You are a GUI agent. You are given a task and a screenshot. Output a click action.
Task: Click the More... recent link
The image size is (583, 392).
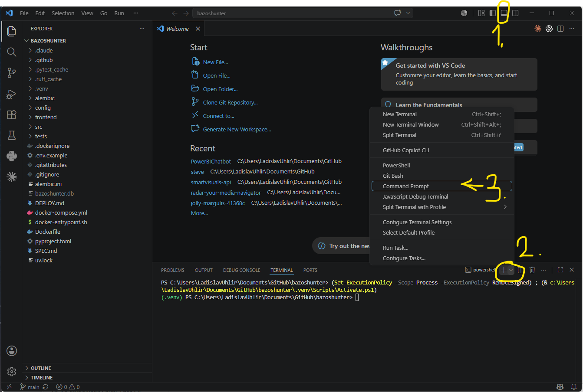coord(199,213)
